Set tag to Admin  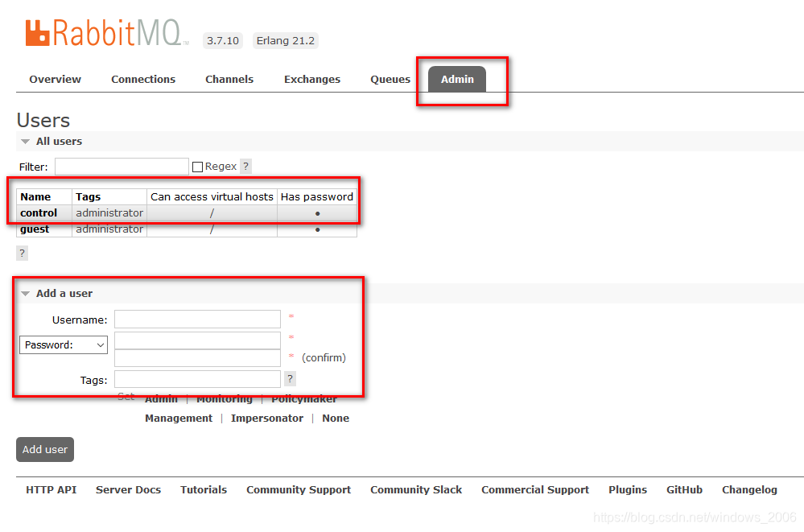tap(161, 399)
